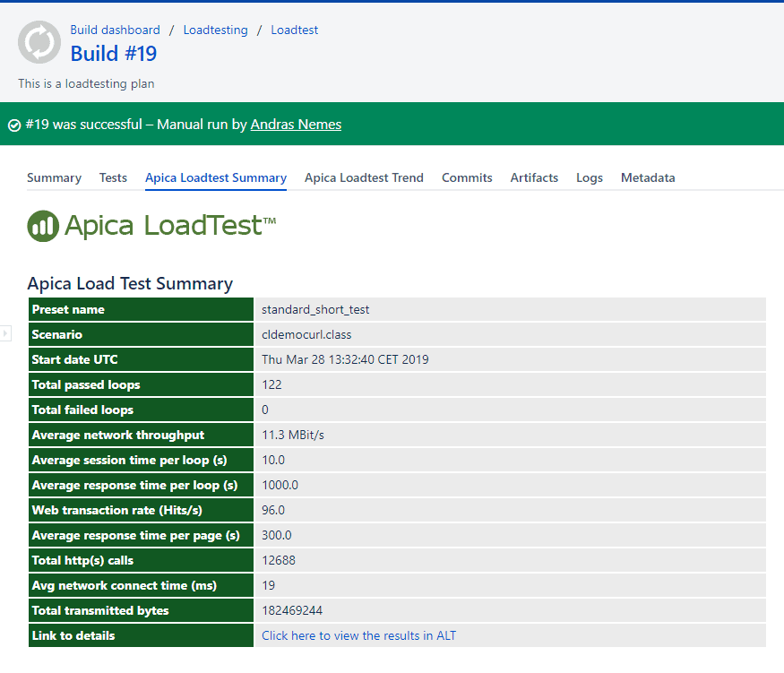Switch to the Tests tab

point(113,177)
